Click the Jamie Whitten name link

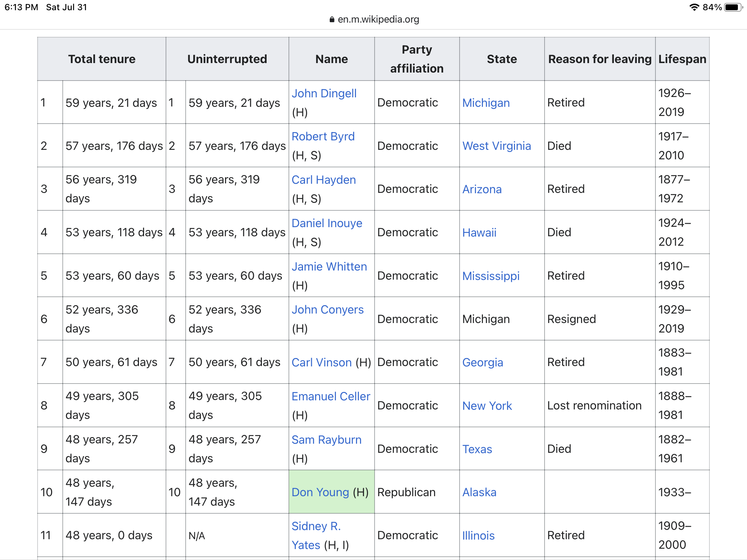coord(329,267)
